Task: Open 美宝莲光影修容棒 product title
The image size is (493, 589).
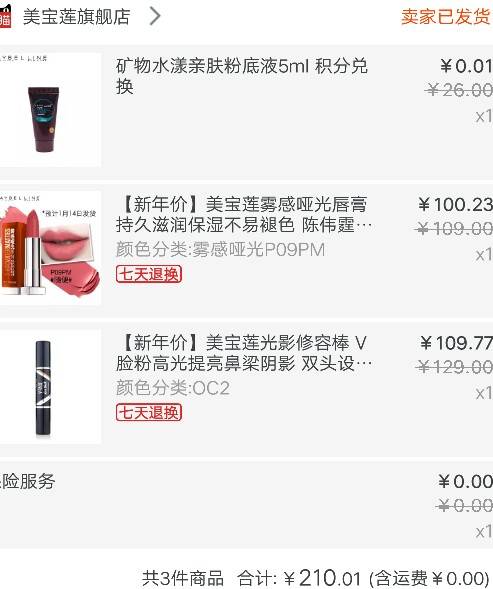Action: tap(244, 353)
